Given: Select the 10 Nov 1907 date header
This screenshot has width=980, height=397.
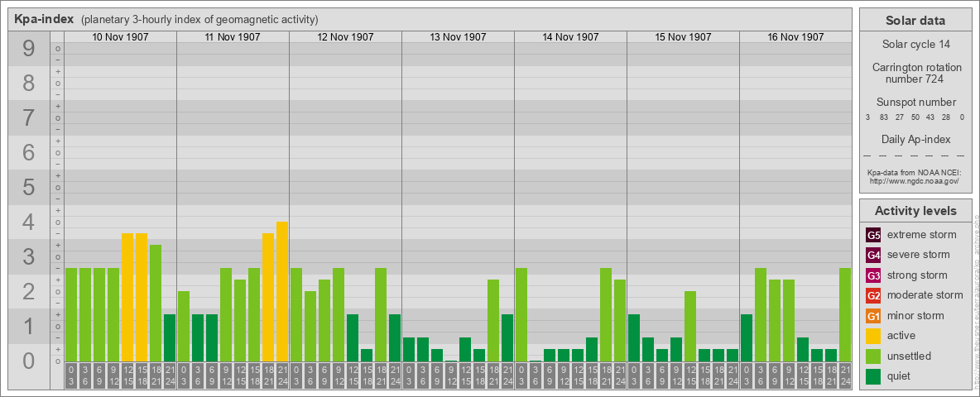Looking at the screenshot, I should pyautogui.click(x=120, y=37).
